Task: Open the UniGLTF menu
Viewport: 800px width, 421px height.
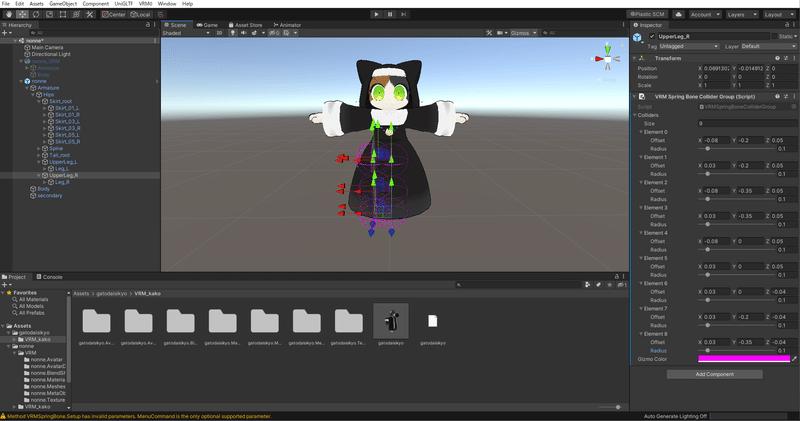Action: (x=123, y=4)
